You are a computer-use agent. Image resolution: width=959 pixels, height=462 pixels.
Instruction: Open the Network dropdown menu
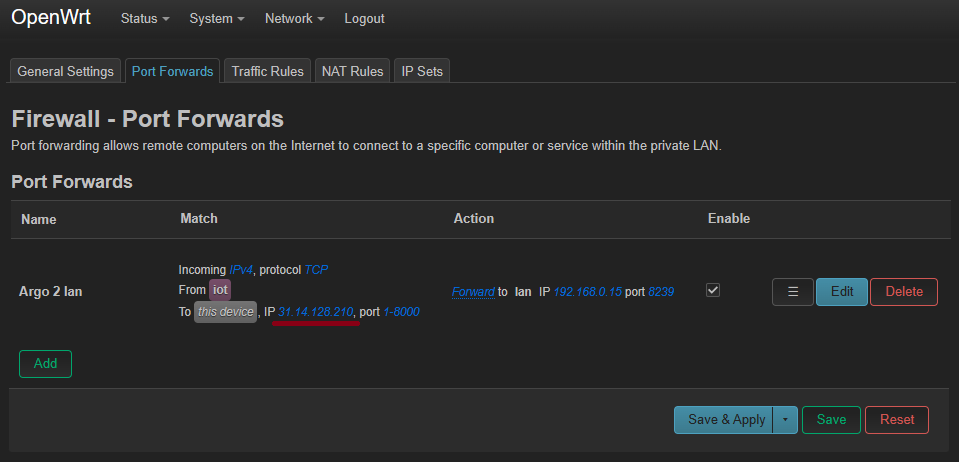click(294, 19)
